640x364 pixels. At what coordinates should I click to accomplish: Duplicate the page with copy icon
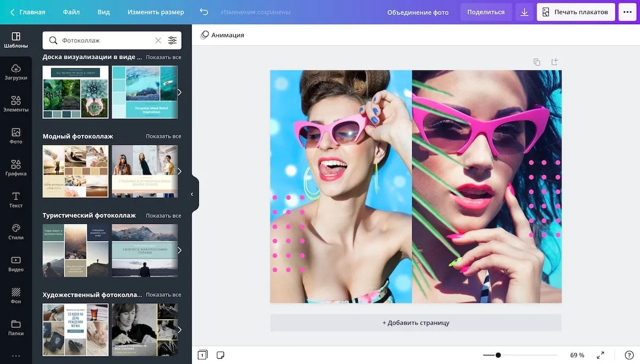pos(537,62)
